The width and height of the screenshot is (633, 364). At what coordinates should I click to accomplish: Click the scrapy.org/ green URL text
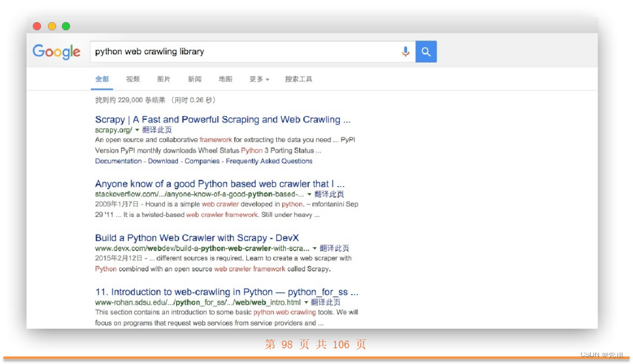pos(114,130)
